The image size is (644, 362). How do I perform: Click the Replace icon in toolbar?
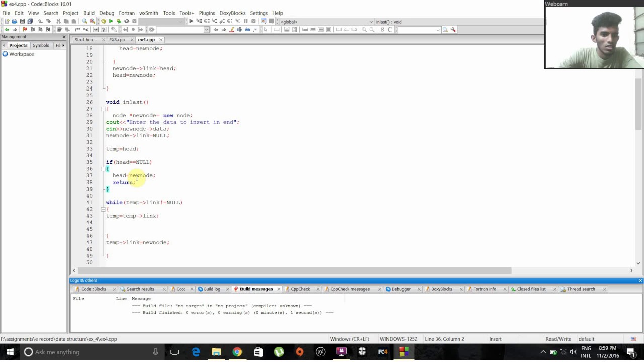pyautogui.click(x=92, y=21)
